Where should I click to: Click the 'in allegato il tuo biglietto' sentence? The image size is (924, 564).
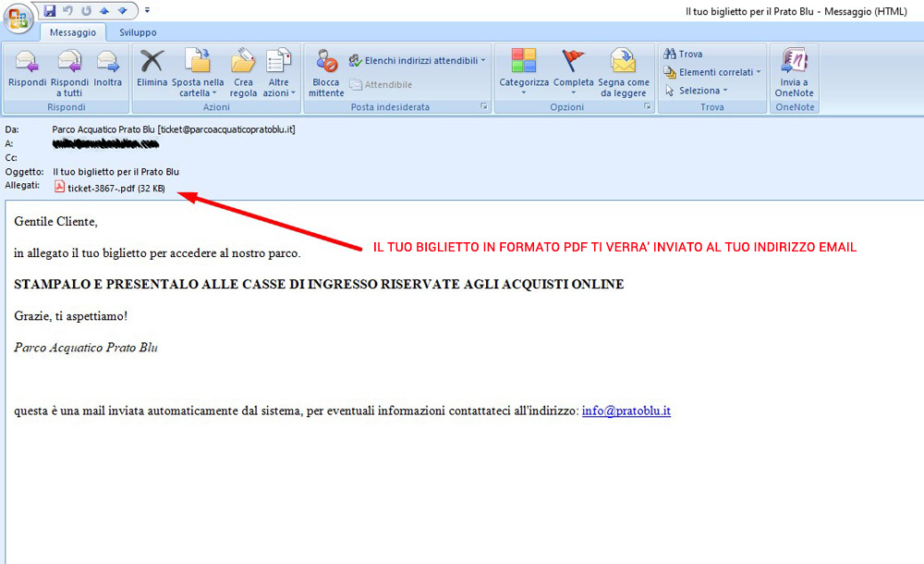pos(157,253)
